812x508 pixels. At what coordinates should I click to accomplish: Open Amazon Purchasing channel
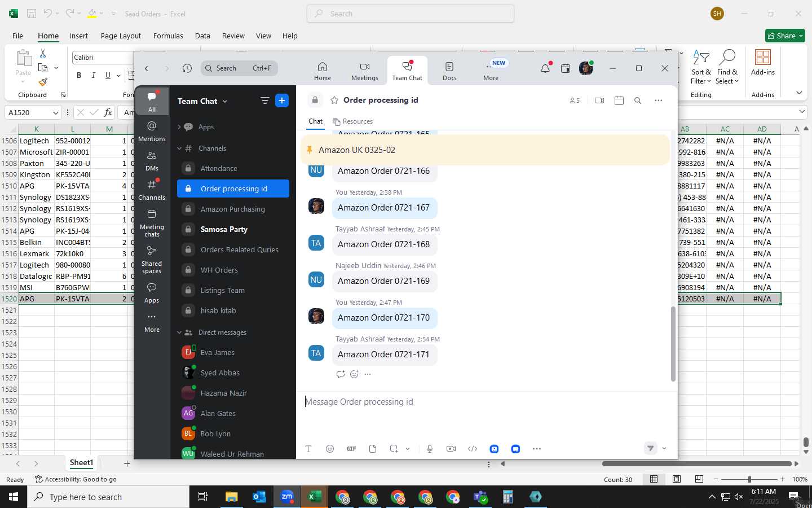tap(233, 209)
